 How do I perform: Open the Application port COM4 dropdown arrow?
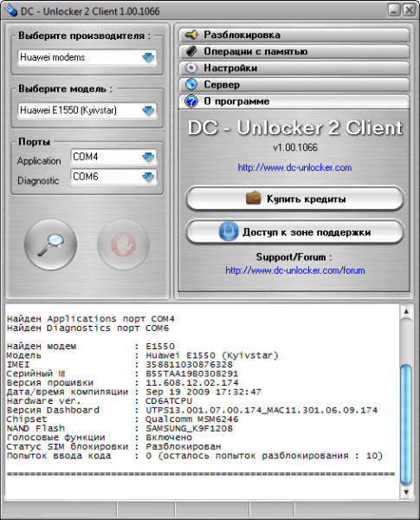pyautogui.click(x=148, y=157)
